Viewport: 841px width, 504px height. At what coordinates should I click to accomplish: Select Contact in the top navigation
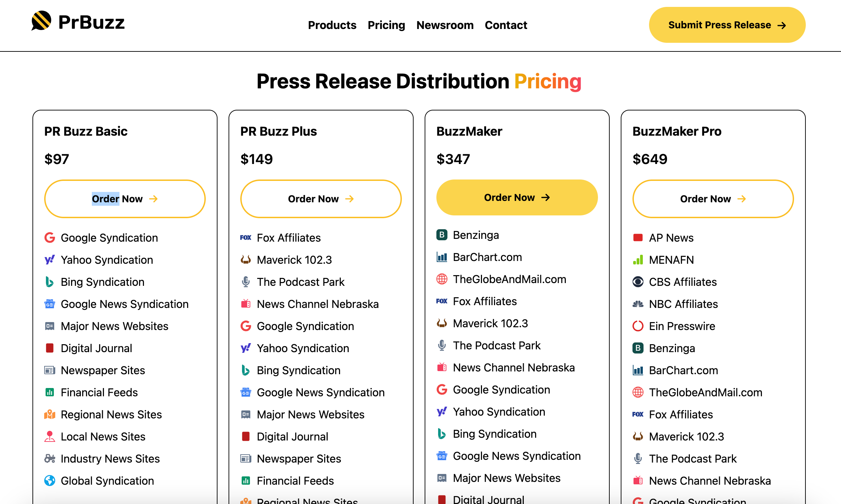point(506,25)
